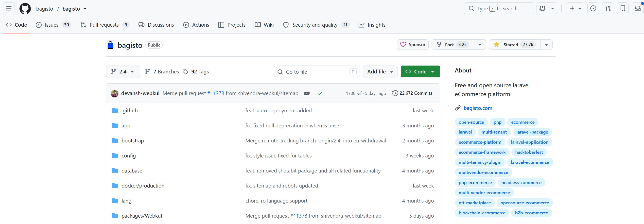View commit checks status checkmark
Viewport: 644px width, 224px height.
coord(320,93)
